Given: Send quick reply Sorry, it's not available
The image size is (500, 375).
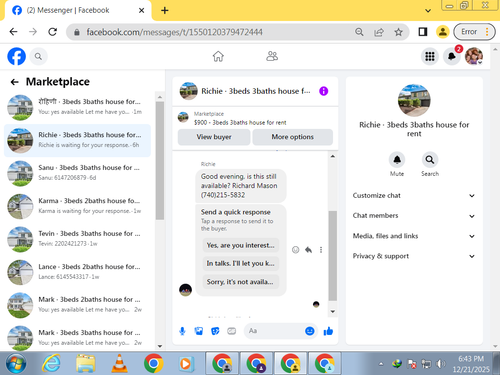Looking at the screenshot, I should 241,282.
